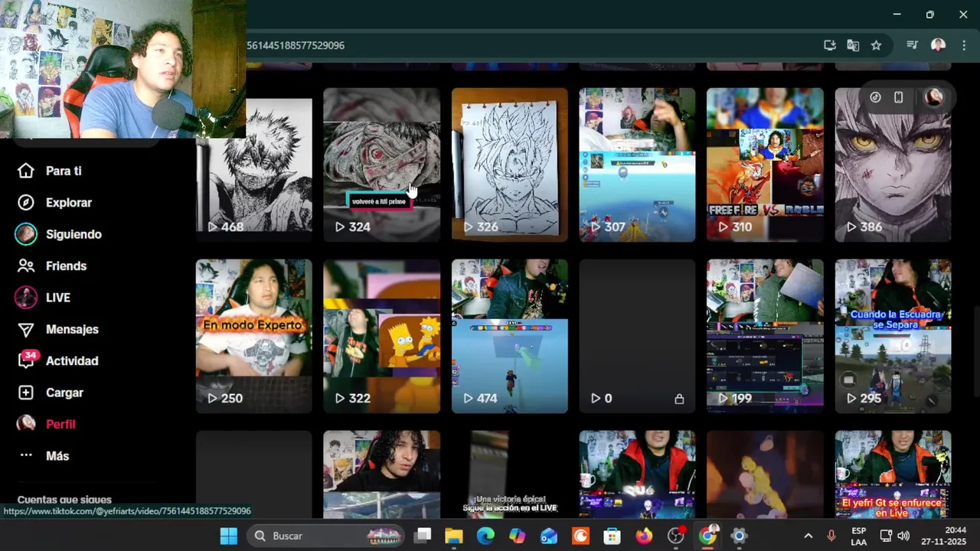Open the Chrome three-dot menu
The width and height of the screenshot is (980, 551).
click(964, 45)
